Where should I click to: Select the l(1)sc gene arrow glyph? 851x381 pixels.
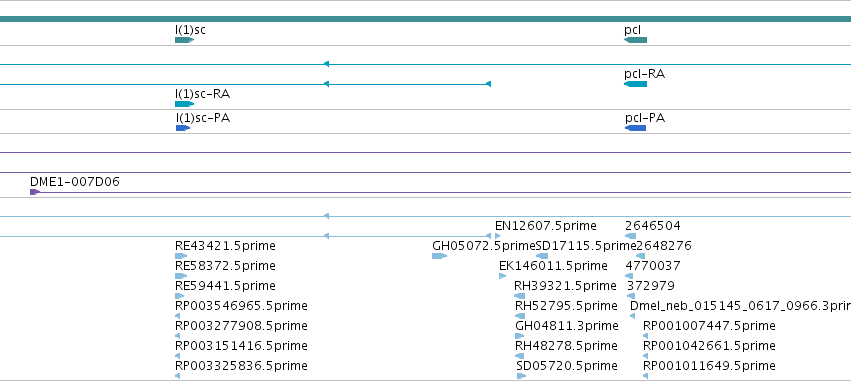tap(185, 40)
